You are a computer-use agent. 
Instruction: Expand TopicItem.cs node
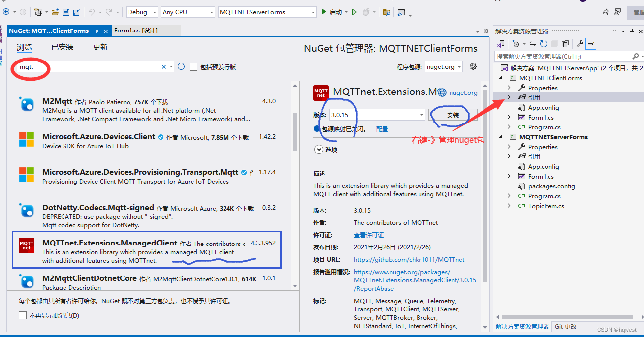coord(509,206)
